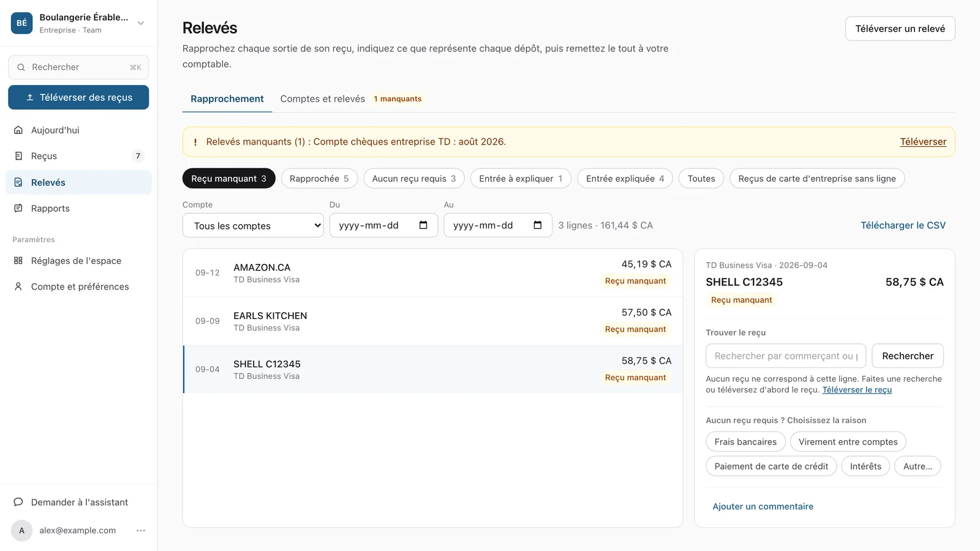Open Rapports via report icon
Image resolution: width=980 pixels, height=551 pixels.
(18, 208)
